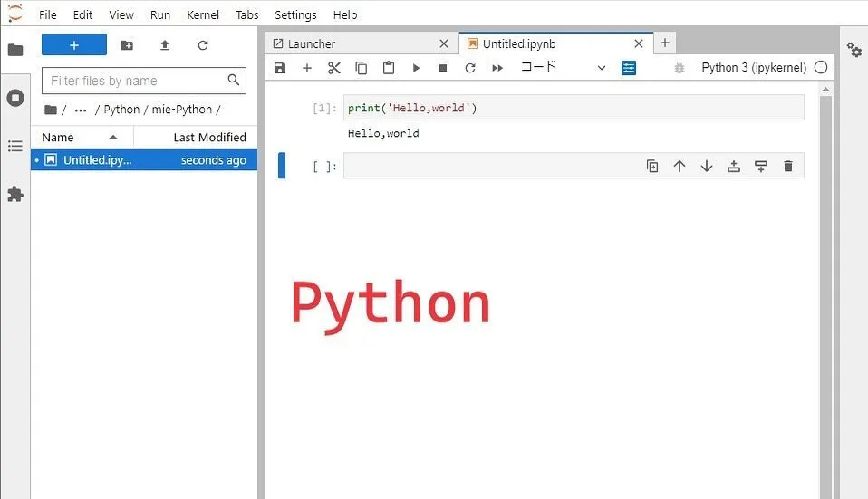Click the kernel status circle indicator
Viewport: 868px width, 499px height.
[821, 68]
